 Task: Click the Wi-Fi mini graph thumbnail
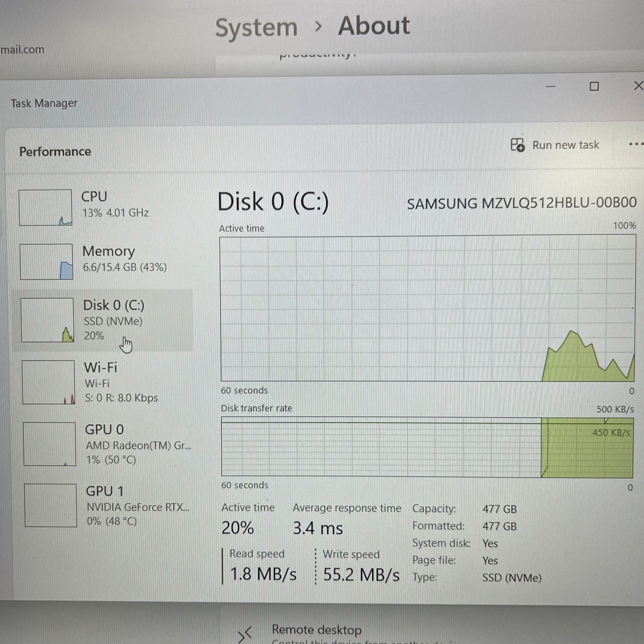[49, 382]
